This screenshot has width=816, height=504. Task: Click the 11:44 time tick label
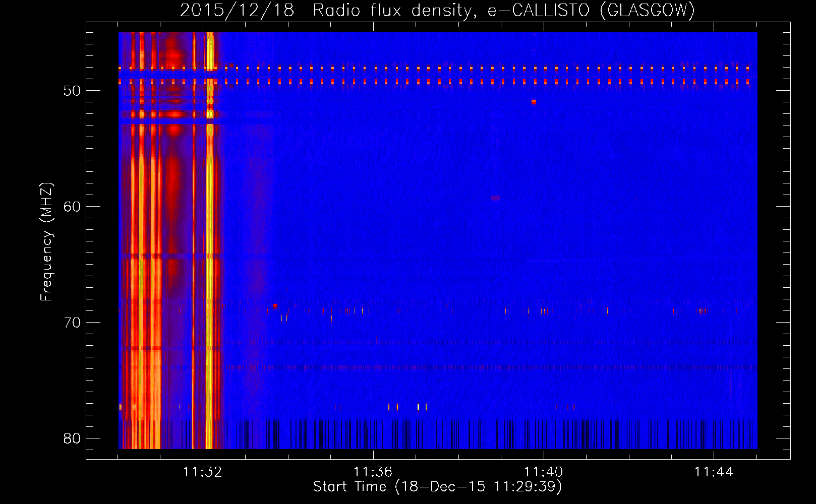[714, 472]
